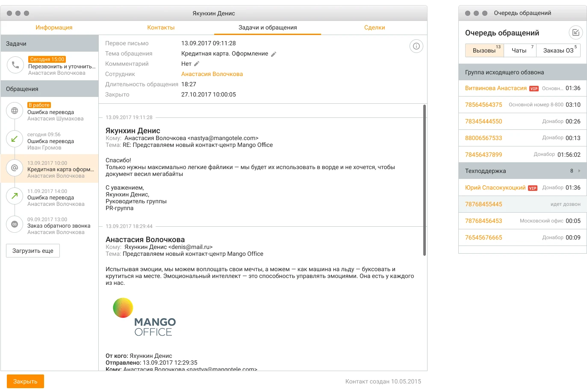Edit the Комментарий with the pencil icon
Screen dimensions: 587x392
[x=197, y=64]
